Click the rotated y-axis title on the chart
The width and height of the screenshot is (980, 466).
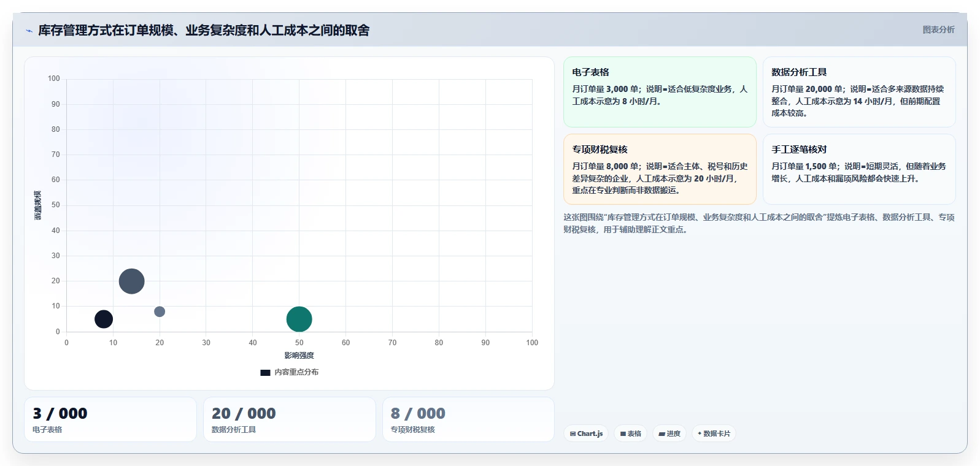pos(38,205)
